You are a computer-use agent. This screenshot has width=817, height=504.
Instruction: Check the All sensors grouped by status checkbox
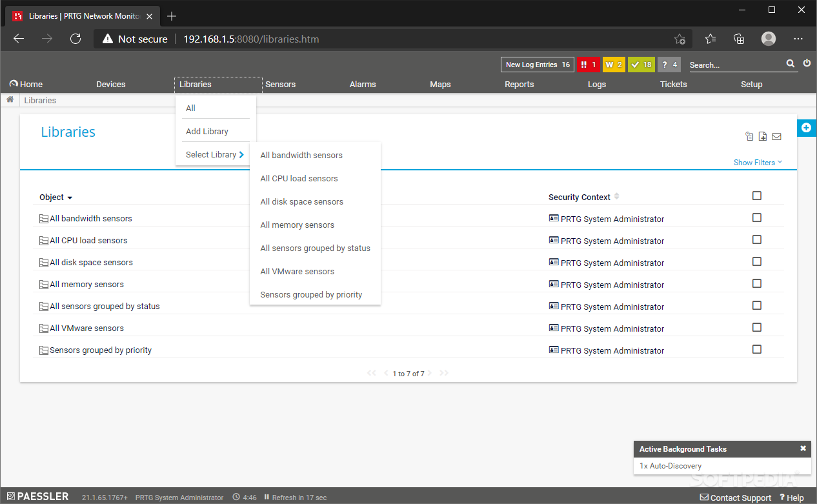(x=757, y=305)
